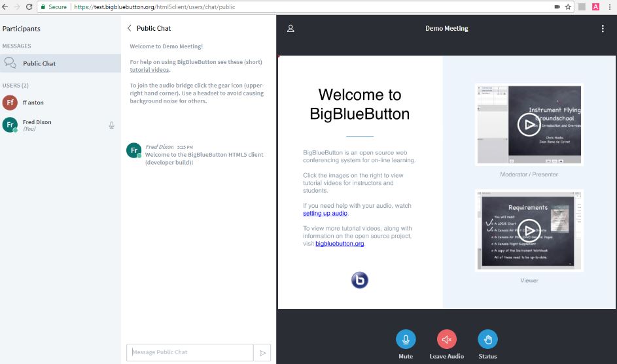Open the meeting options three-dot menu
Image resolution: width=617 pixels, height=364 pixels.
pos(603,28)
